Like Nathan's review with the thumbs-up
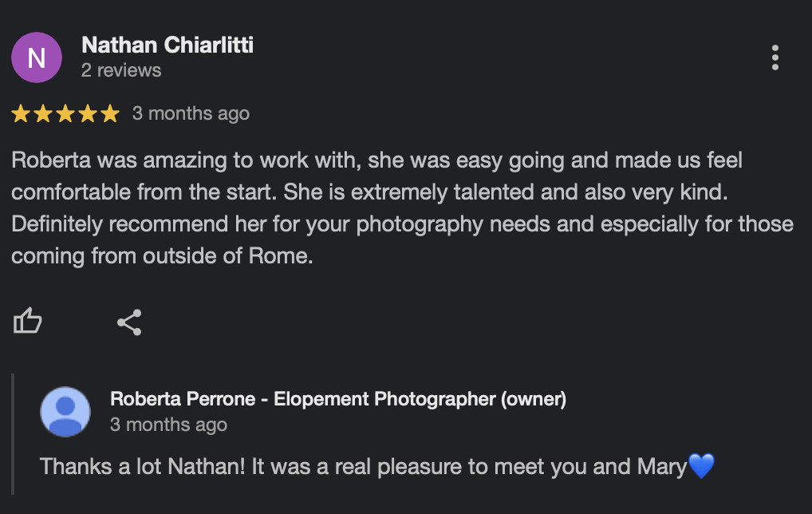 tap(28, 322)
